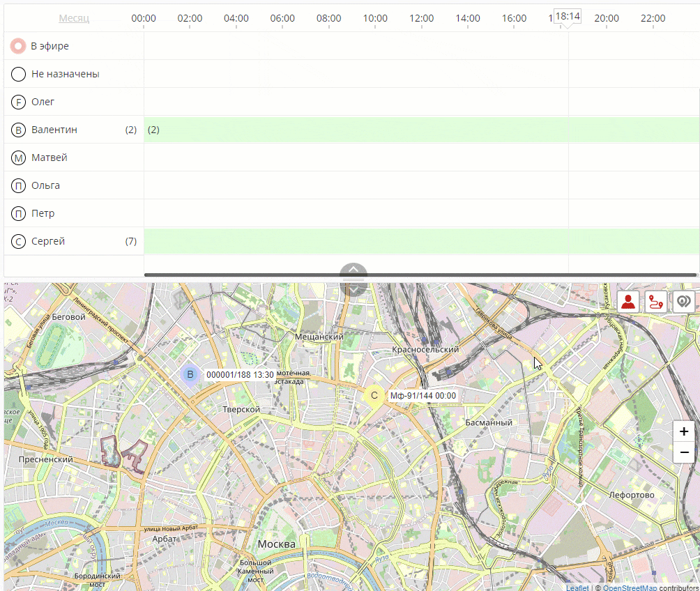The image size is (700, 591).
Task: Click the (2) order count beside Валентин's name
Action: click(131, 130)
